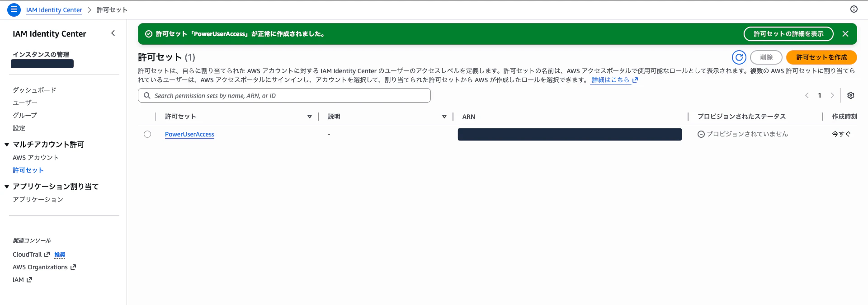Open IAM external link icon
Screen dimensions: 868x305
(29, 280)
